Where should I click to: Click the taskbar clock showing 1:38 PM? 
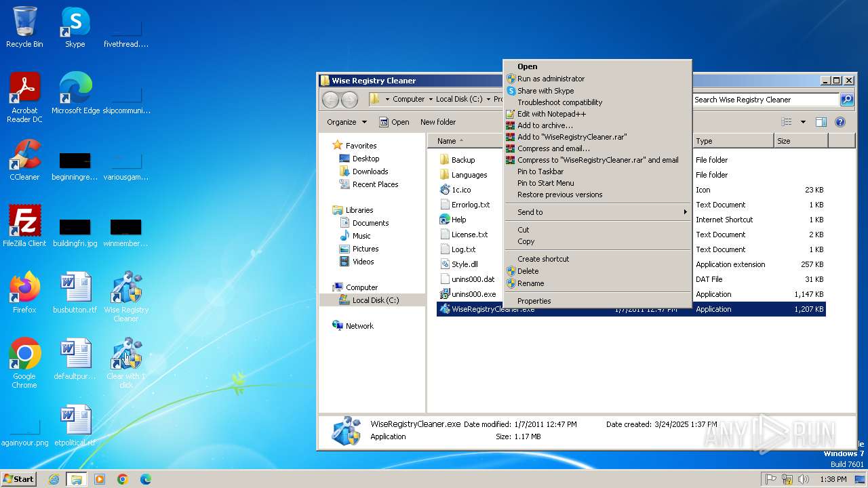pyautogui.click(x=833, y=479)
